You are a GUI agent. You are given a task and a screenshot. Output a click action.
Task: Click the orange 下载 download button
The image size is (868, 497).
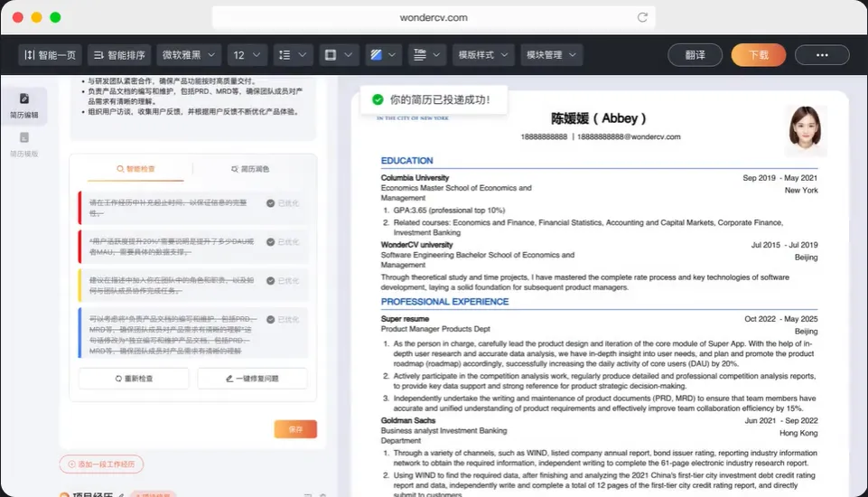point(759,55)
